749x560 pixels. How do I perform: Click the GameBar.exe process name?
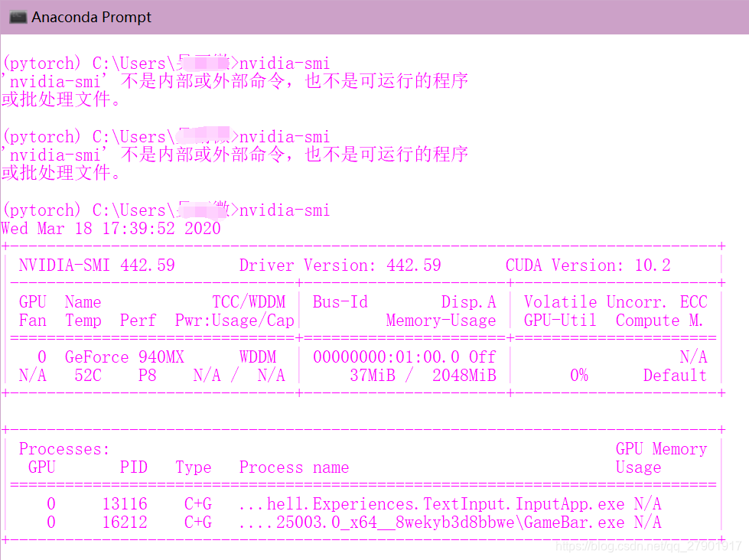(x=431, y=522)
